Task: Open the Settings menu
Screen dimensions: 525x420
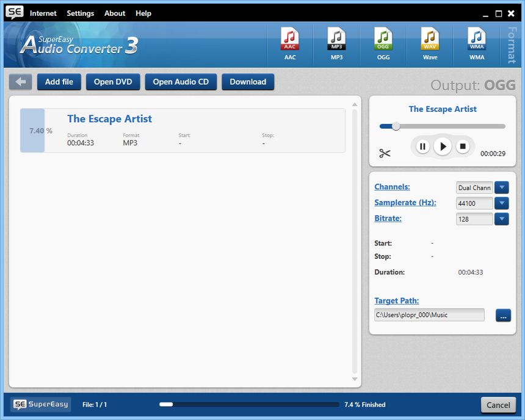Action: point(81,13)
